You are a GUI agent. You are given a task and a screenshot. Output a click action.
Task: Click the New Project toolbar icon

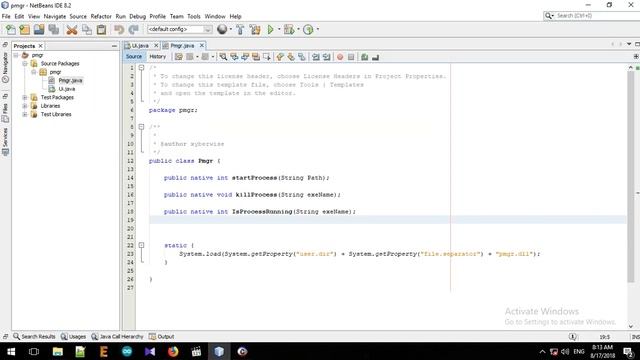24,29
